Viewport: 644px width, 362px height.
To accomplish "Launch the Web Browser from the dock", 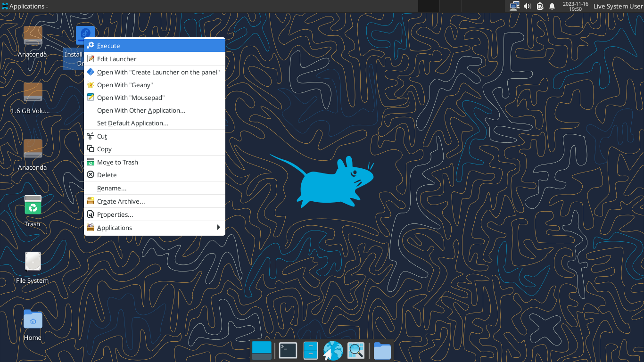I will tap(333, 351).
